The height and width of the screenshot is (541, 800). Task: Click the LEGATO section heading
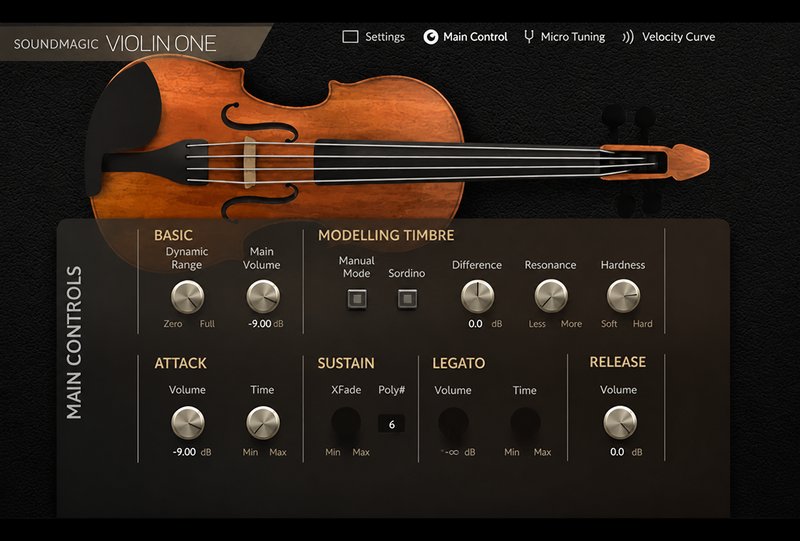(x=459, y=363)
